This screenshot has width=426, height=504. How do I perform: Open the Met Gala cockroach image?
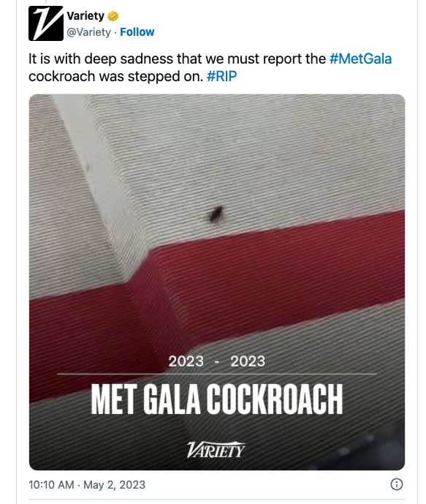coord(217,282)
